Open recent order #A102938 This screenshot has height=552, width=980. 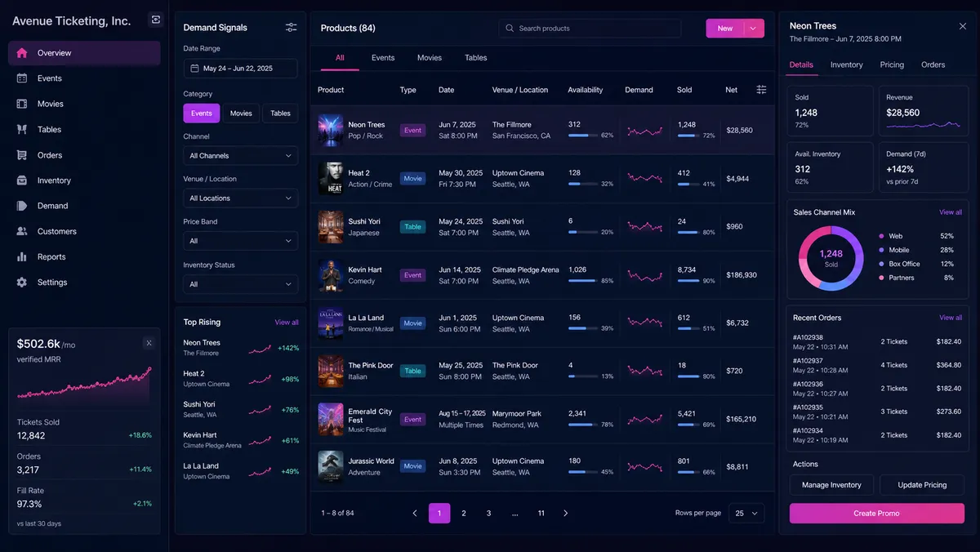[877, 341]
